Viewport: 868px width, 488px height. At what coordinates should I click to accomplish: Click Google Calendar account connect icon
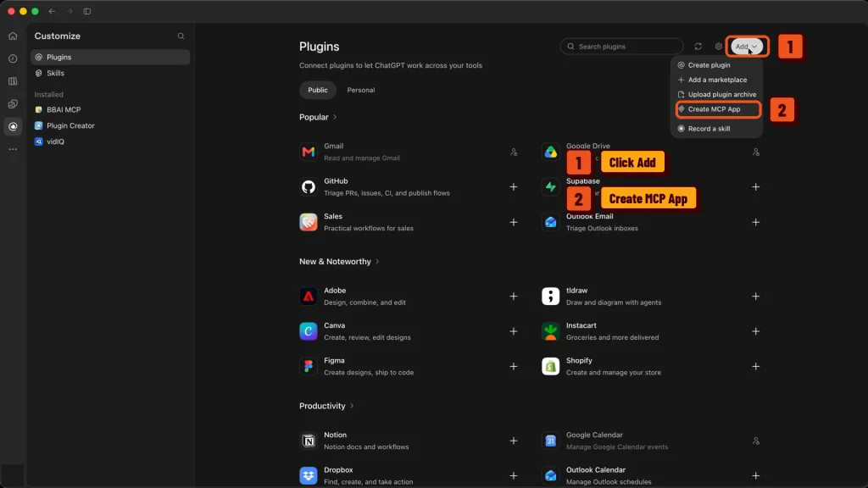755,441
